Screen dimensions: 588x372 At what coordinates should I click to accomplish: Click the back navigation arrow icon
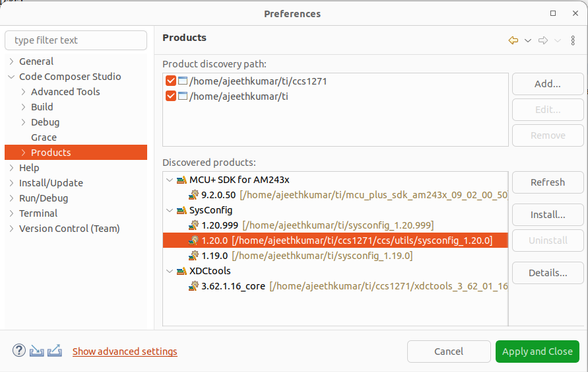click(x=513, y=40)
